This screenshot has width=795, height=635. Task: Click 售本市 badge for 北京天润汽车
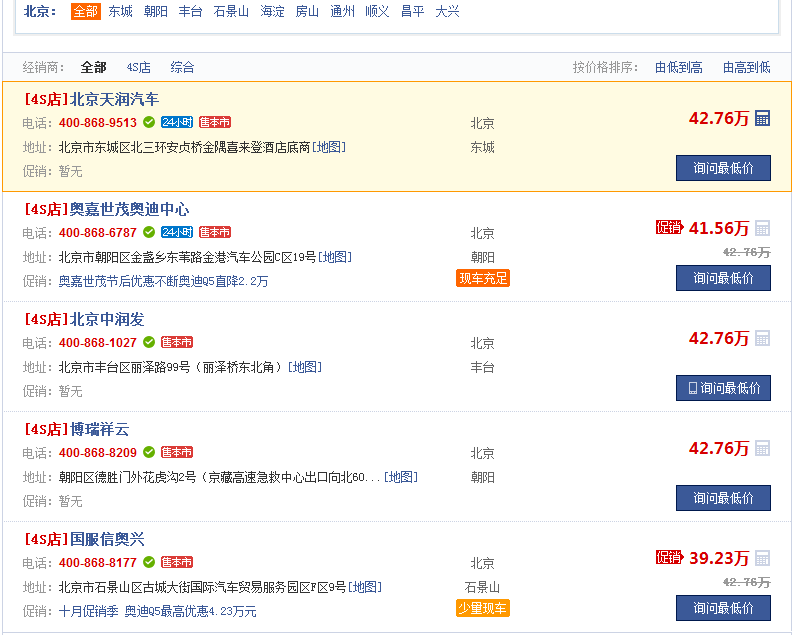tap(215, 122)
